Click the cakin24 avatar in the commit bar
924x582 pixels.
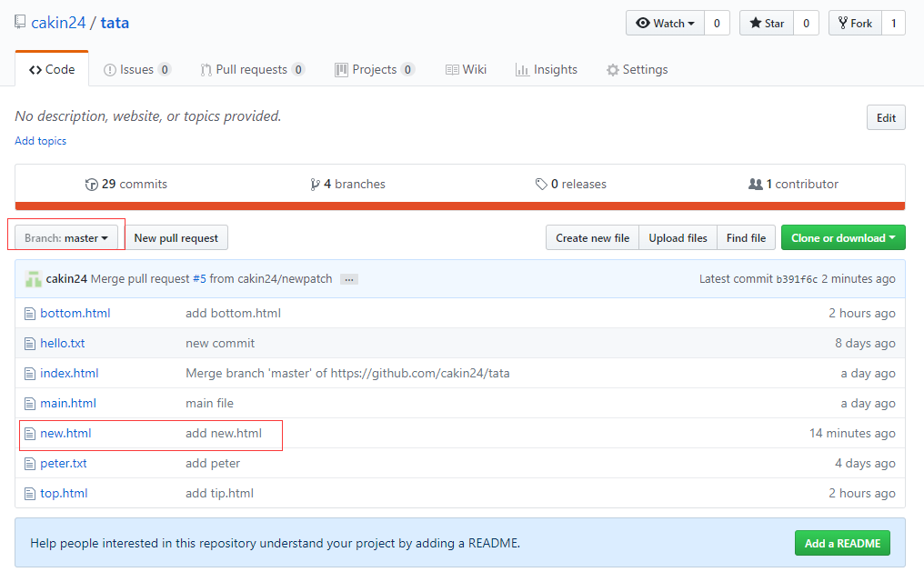click(33, 279)
